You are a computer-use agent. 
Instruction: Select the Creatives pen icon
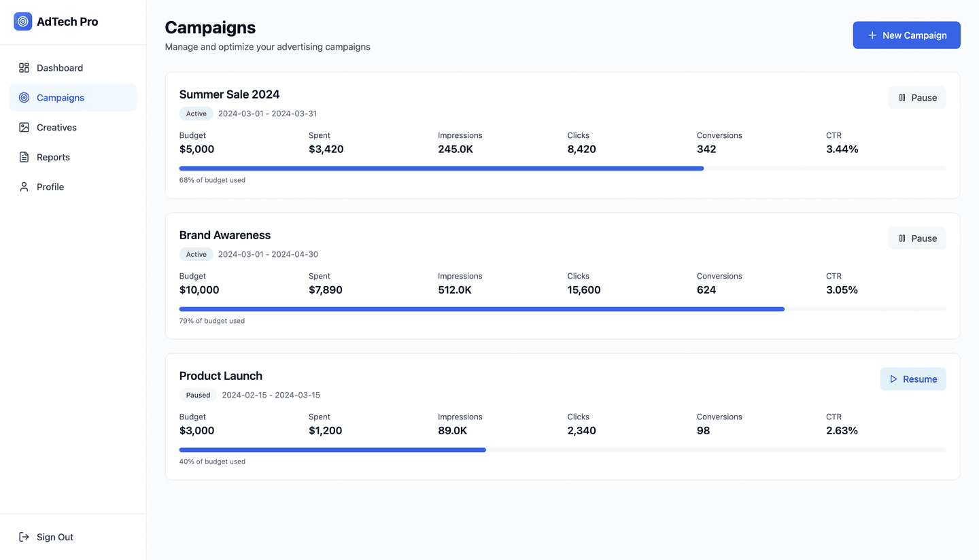point(23,127)
